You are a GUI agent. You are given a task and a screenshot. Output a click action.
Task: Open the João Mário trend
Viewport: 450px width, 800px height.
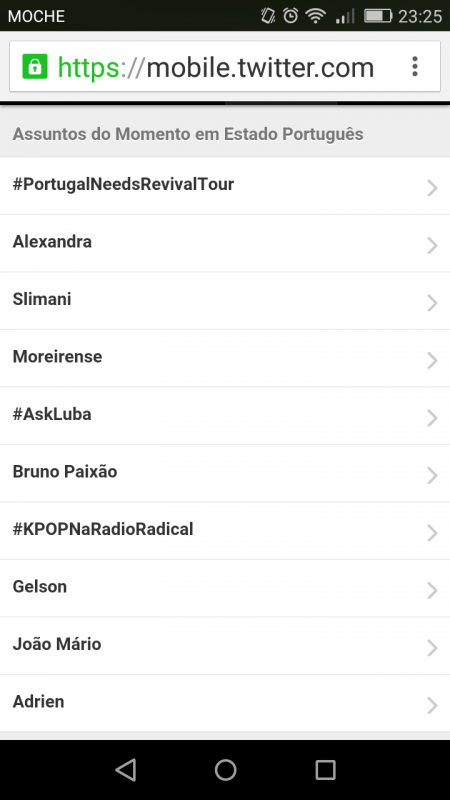pos(225,646)
